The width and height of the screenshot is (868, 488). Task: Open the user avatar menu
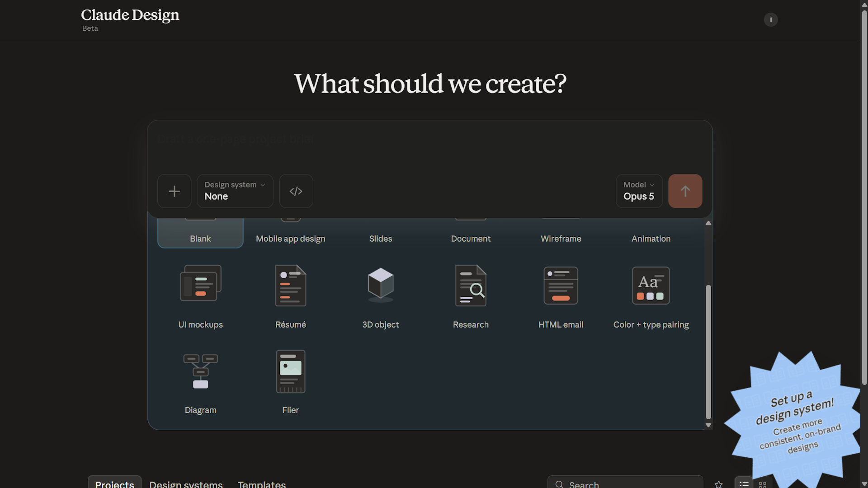point(771,20)
